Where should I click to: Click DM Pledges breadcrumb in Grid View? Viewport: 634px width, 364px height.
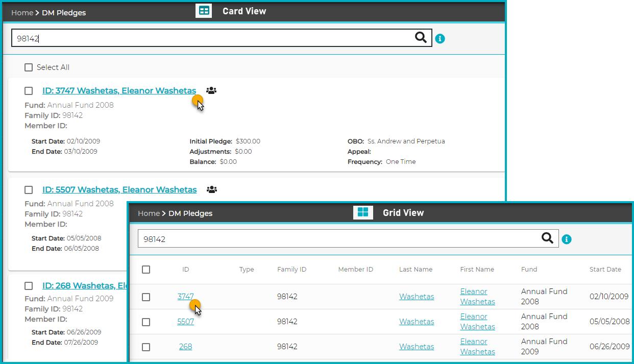tap(190, 213)
